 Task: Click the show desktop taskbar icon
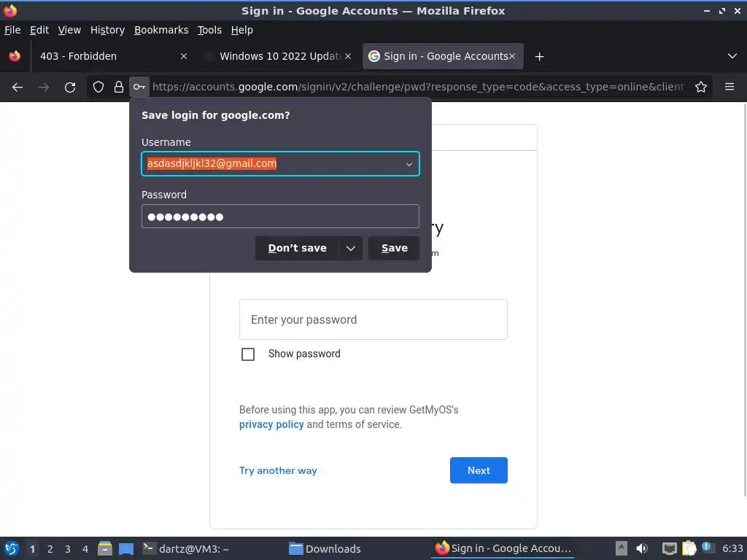click(126, 549)
